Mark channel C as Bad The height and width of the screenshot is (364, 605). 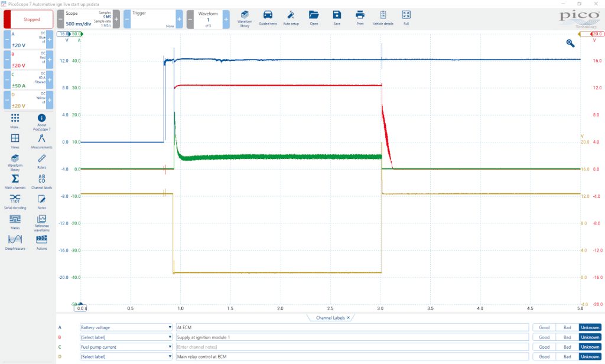[567, 347]
